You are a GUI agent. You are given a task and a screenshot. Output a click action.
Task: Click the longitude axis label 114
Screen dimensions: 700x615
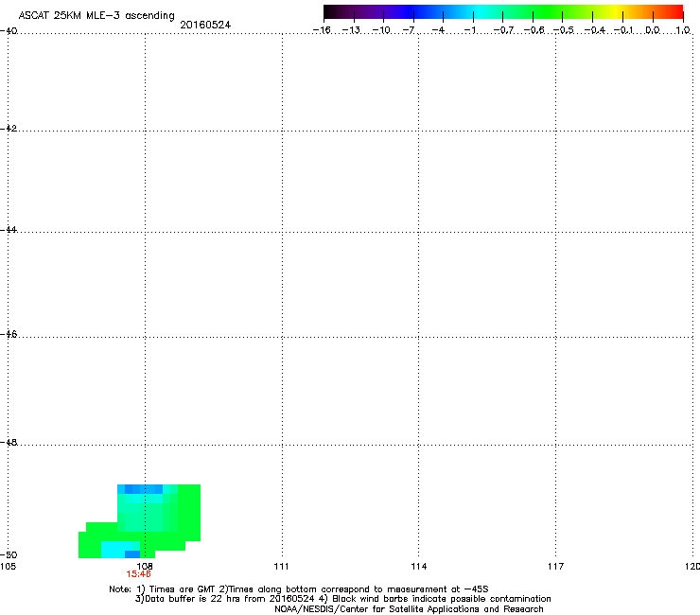click(419, 567)
